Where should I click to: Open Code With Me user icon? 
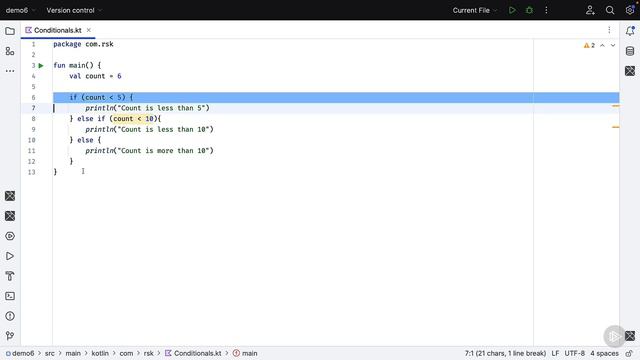[590, 10]
